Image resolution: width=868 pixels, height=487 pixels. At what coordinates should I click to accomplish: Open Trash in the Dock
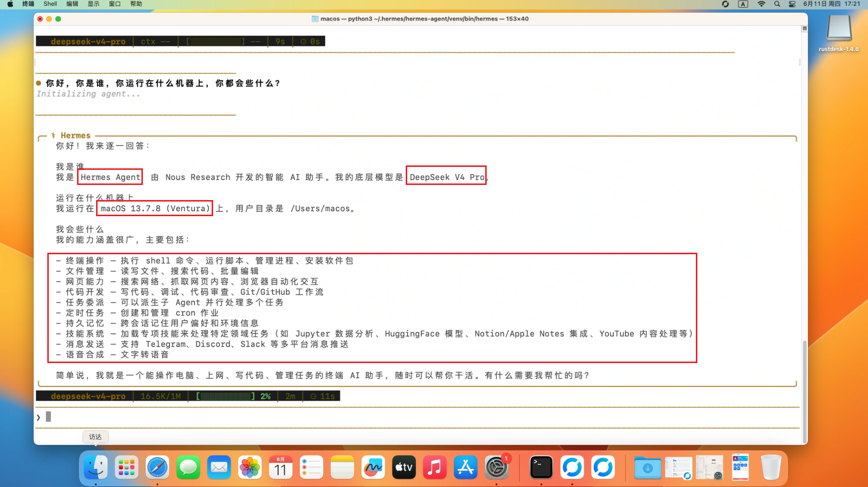coord(771,467)
